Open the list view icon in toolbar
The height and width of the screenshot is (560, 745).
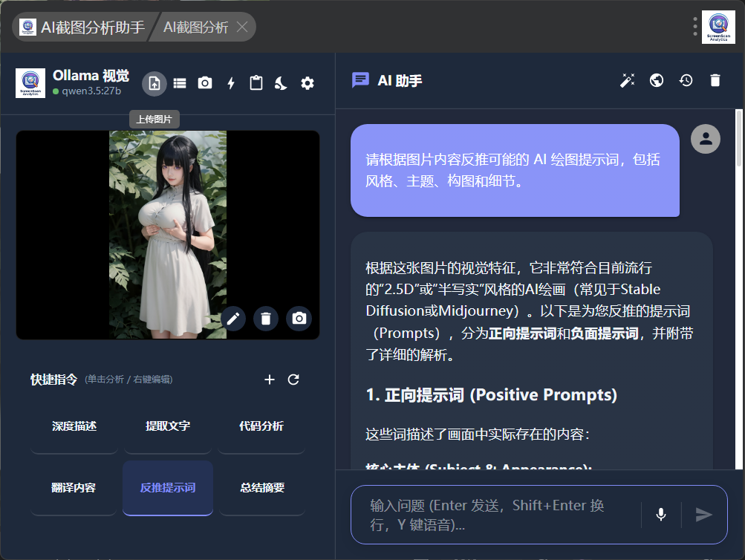[180, 83]
